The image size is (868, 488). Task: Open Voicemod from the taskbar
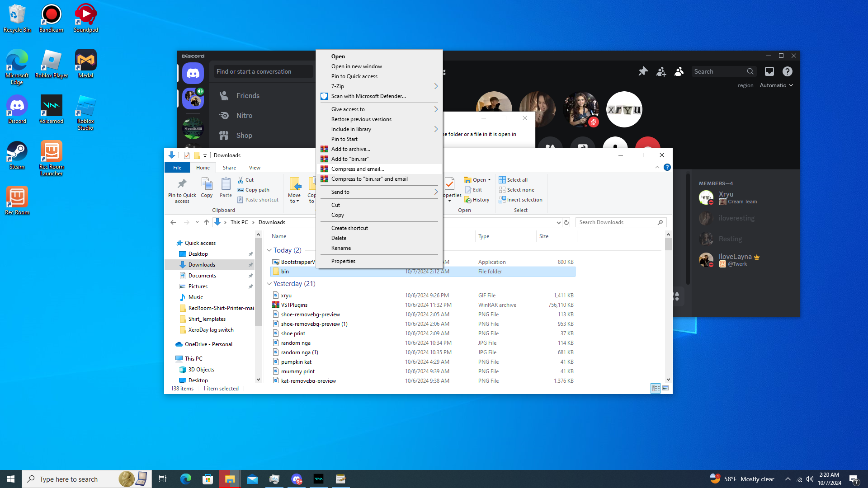coord(319,479)
